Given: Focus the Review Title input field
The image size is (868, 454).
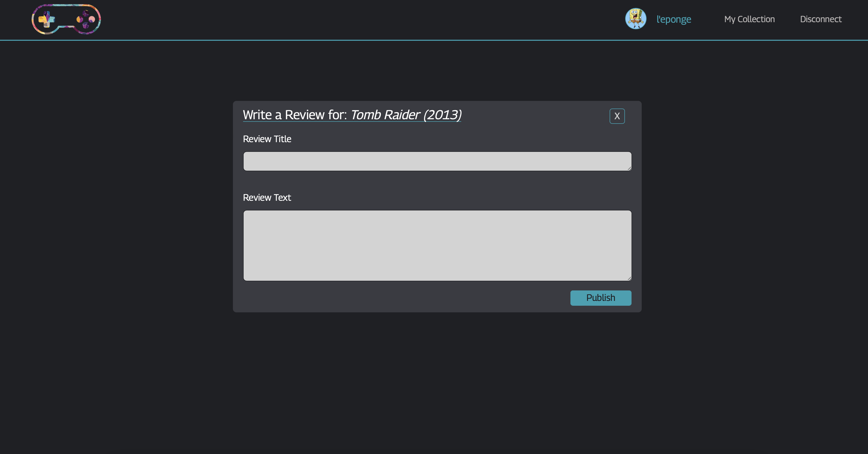Looking at the screenshot, I should pos(437,161).
